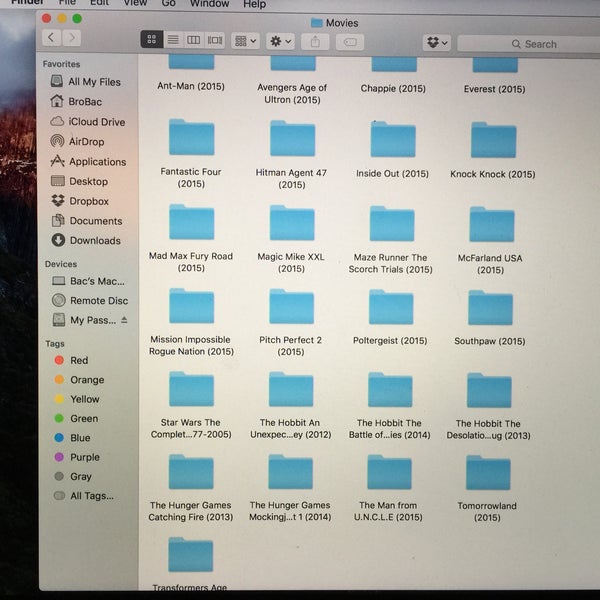Select AirDrop in sidebar

click(x=77, y=141)
